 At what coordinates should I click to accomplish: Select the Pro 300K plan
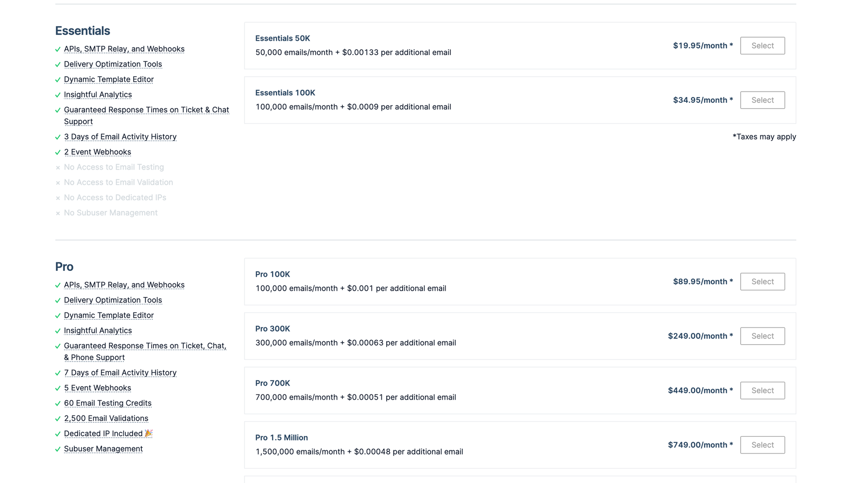click(x=762, y=336)
